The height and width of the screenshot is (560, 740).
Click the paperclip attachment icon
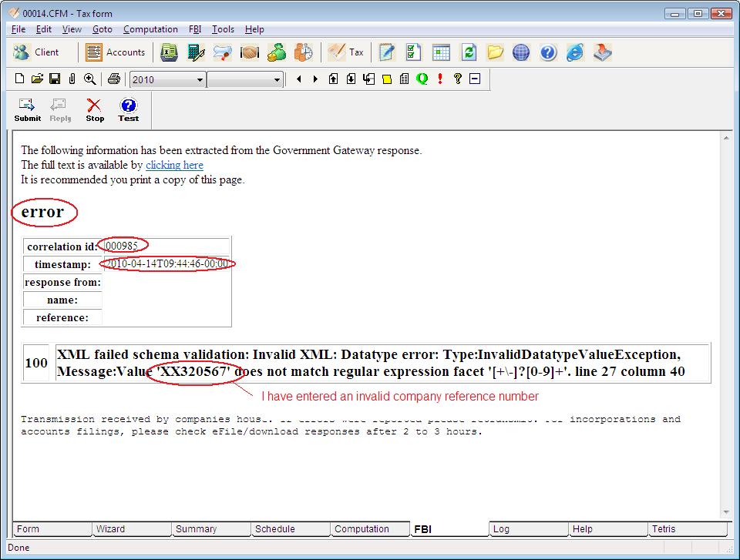tap(72, 79)
